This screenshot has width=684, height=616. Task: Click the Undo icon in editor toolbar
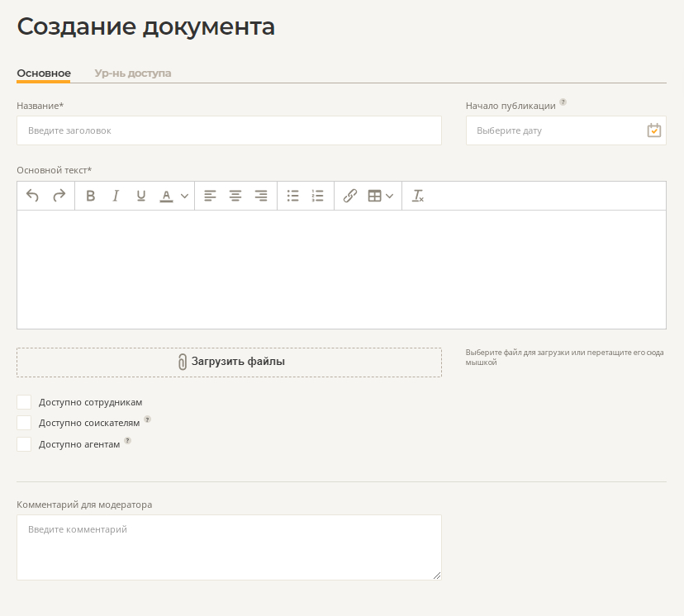33,196
